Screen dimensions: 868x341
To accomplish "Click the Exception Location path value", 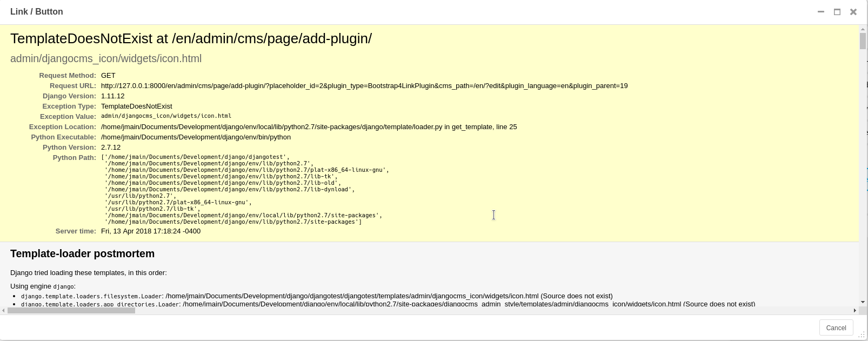I will [x=309, y=126].
